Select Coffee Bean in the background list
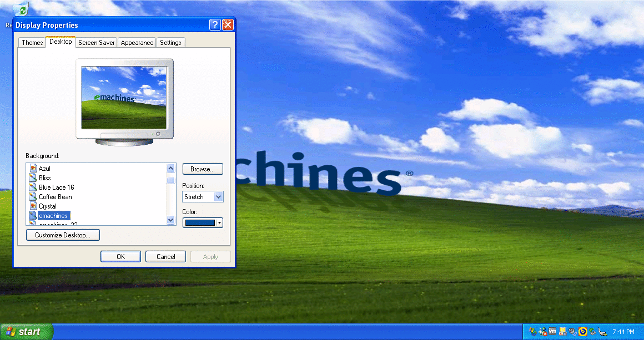The width and height of the screenshot is (644, 340). (55, 196)
